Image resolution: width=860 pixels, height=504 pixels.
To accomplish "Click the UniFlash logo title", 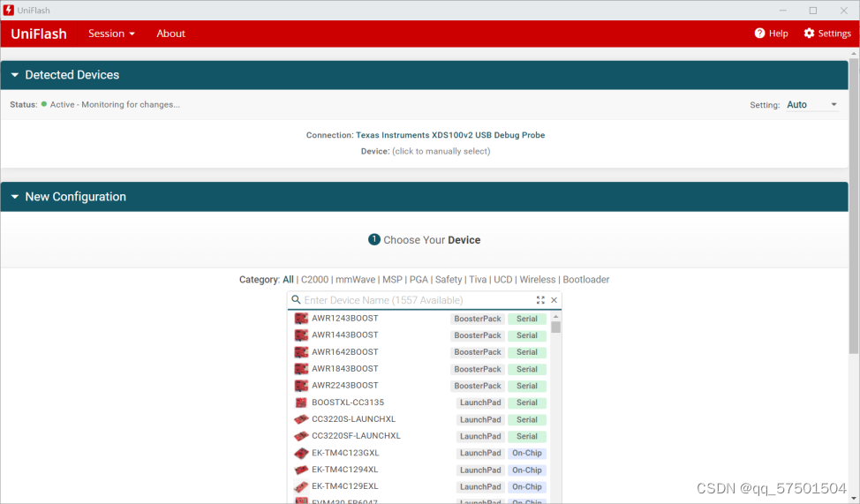I will [38, 34].
